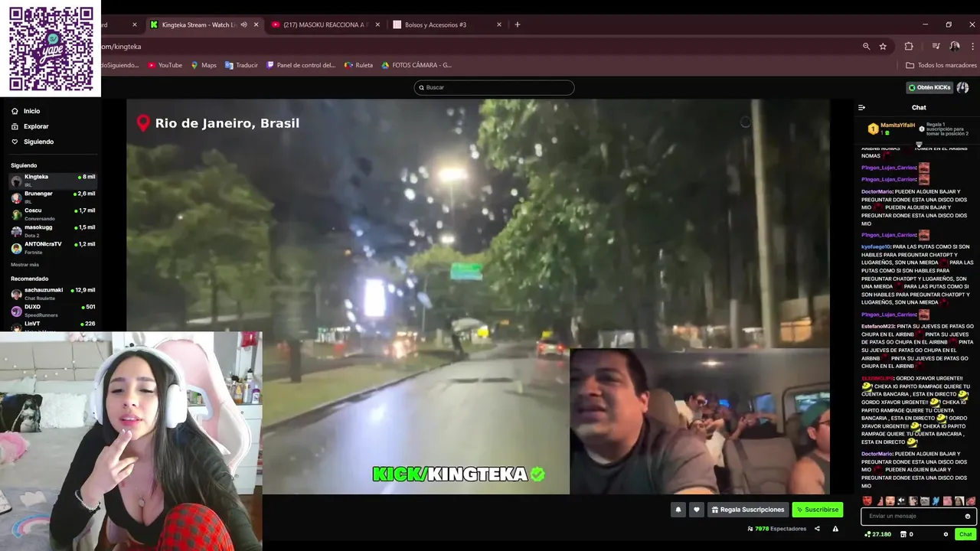The width and height of the screenshot is (980, 551).
Task: Open Kick user avatar menu
Action: pyautogui.click(x=962, y=87)
